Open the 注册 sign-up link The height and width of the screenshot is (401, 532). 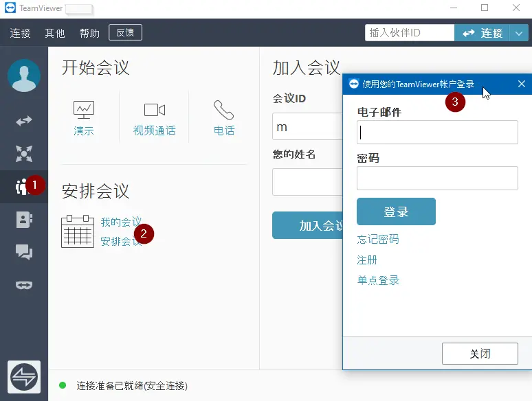pos(367,260)
